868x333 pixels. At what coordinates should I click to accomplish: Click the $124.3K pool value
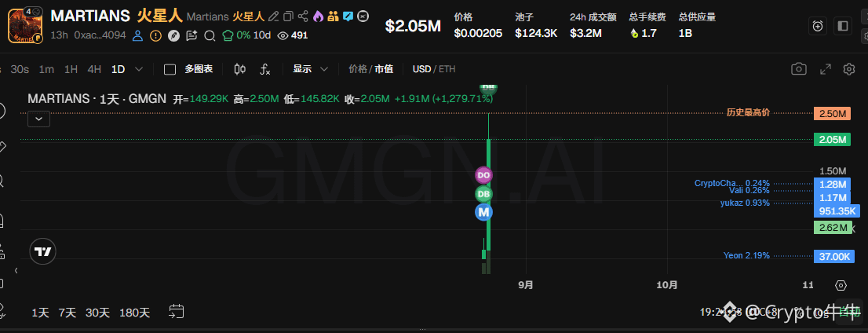point(536,33)
